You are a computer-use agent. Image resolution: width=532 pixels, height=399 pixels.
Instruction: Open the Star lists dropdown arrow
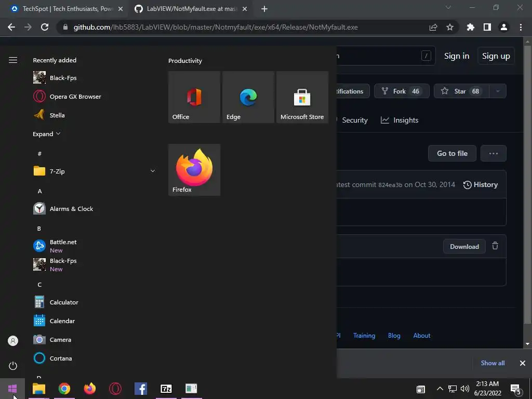click(x=498, y=91)
